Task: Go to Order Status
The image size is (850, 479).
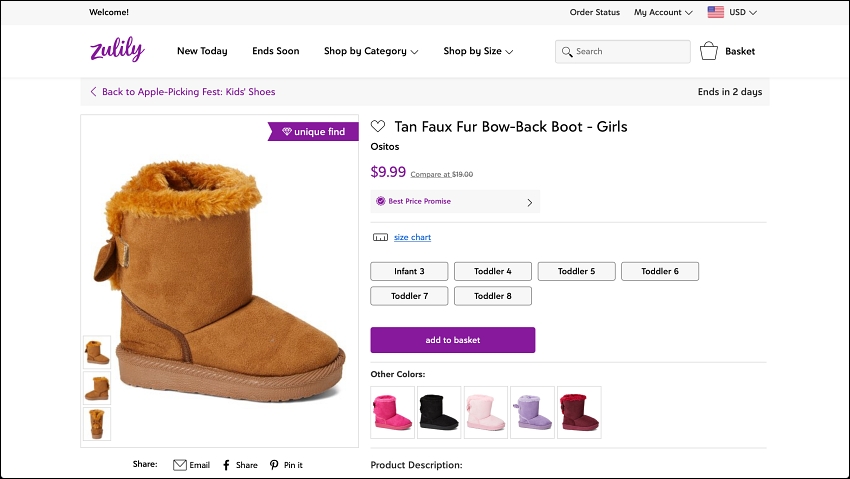Action: coord(595,12)
